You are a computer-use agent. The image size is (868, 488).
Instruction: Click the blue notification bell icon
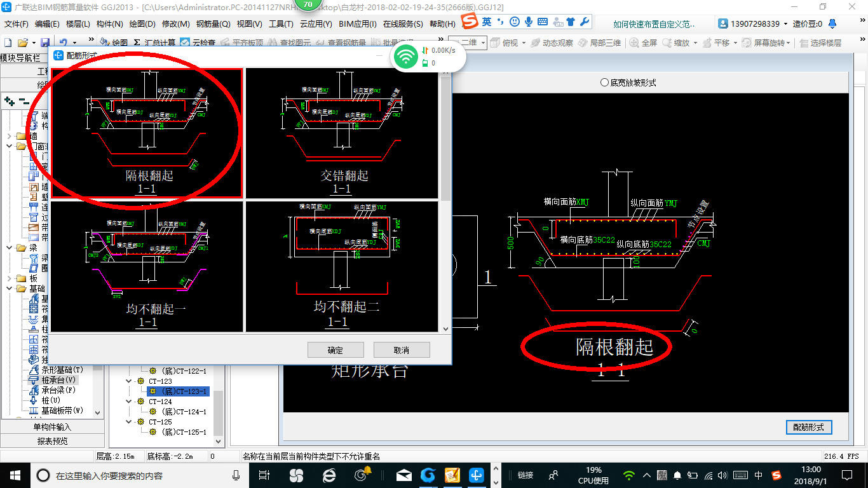832,24
